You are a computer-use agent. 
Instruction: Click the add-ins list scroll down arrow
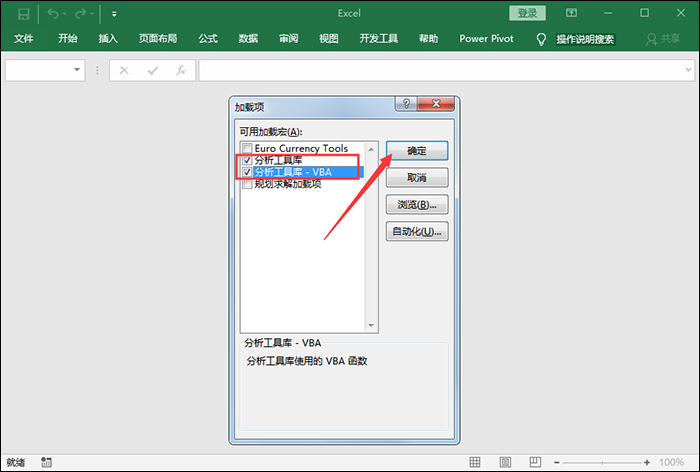click(x=371, y=326)
